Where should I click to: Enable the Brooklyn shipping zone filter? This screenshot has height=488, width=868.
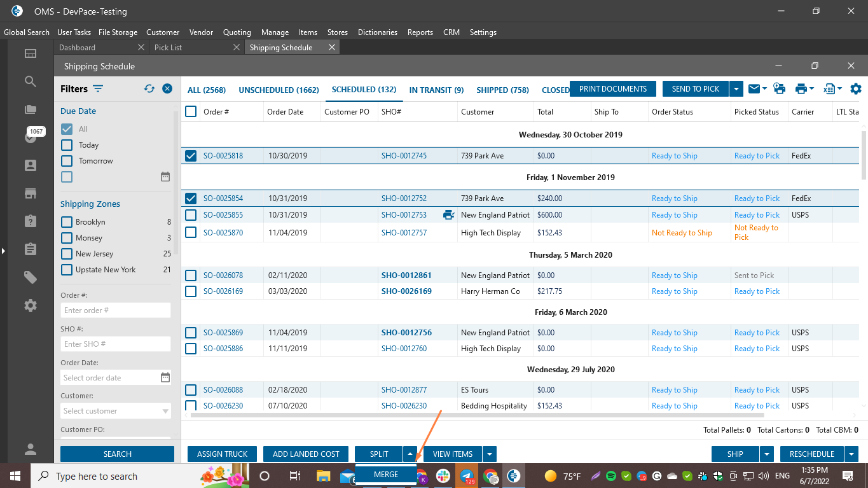tap(67, 222)
